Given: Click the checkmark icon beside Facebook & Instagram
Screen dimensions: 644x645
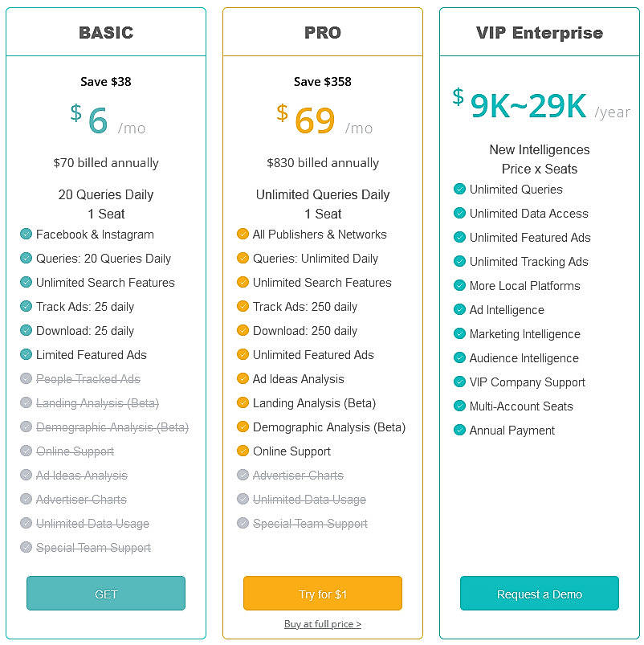Looking at the screenshot, I should pos(26,234).
